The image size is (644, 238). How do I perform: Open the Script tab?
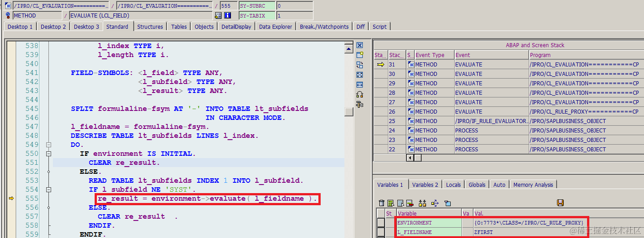click(x=379, y=27)
